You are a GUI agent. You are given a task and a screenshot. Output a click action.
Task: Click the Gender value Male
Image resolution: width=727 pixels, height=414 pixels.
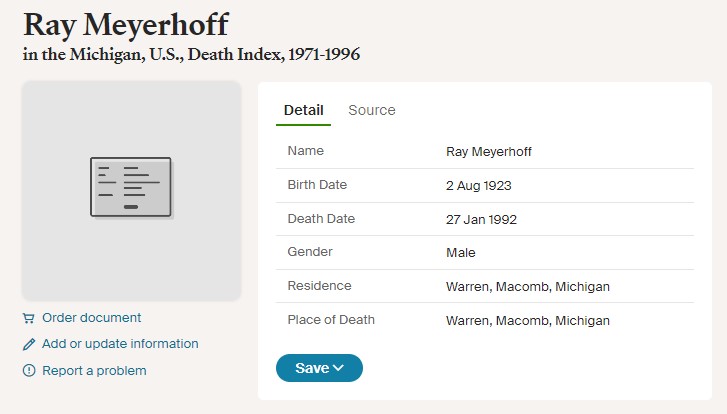coord(460,253)
